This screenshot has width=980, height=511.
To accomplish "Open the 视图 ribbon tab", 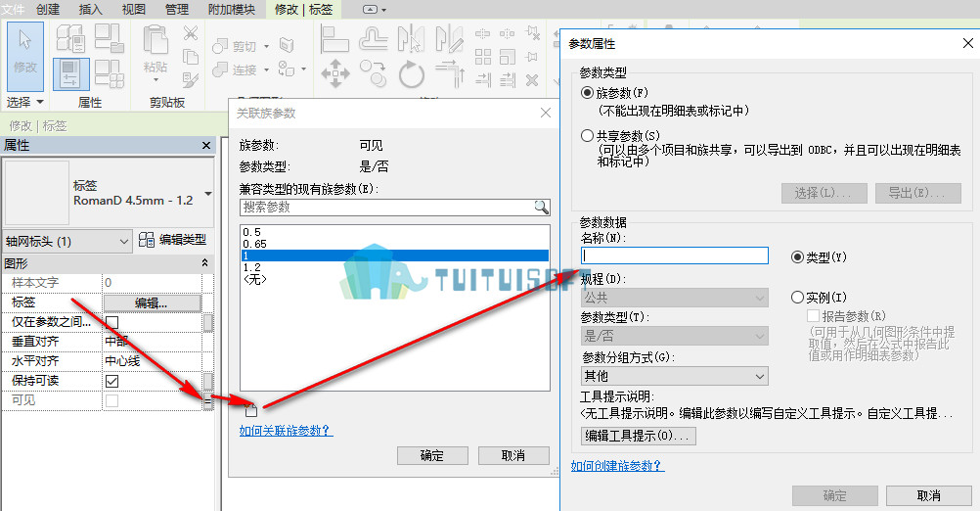I will [x=133, y=10].
